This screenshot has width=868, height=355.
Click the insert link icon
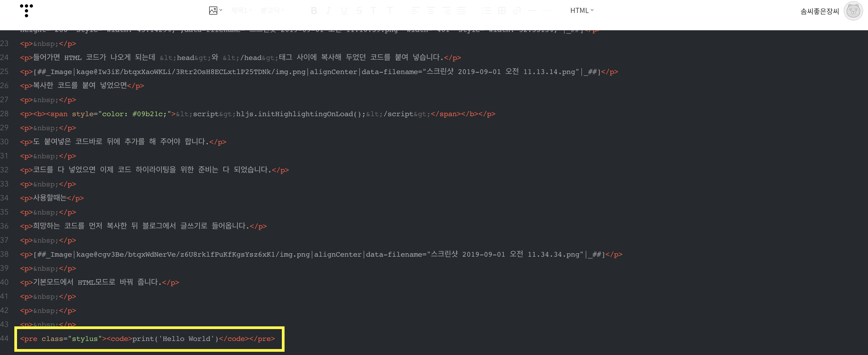517,11
